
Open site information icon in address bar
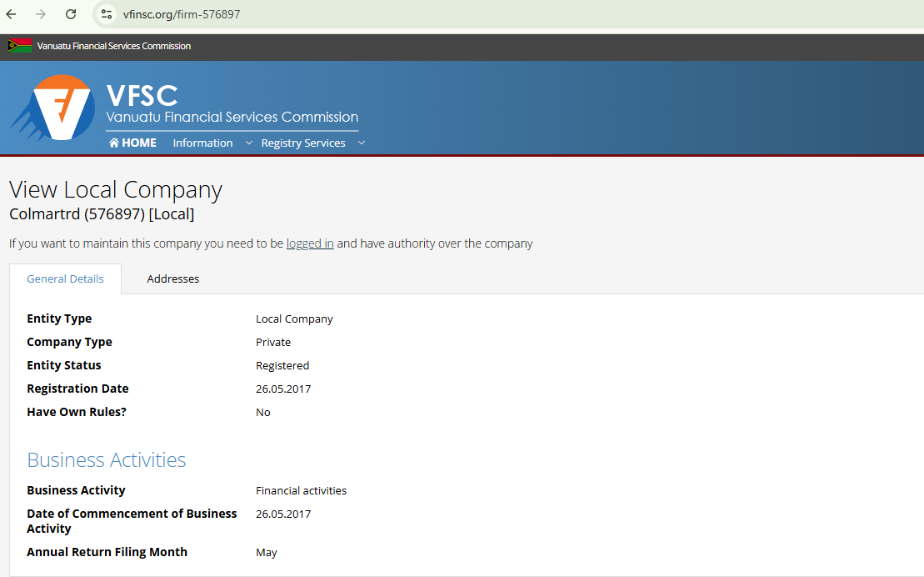pos(106,14)
